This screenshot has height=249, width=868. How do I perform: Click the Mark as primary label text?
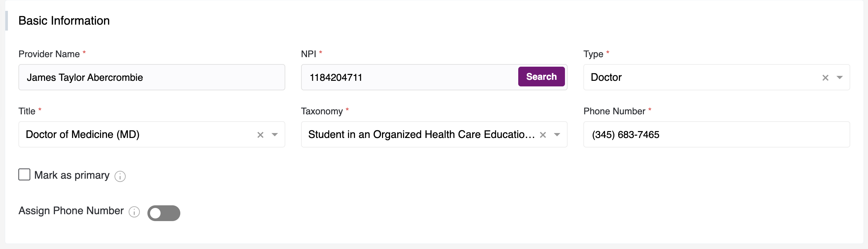coord(72,175)
